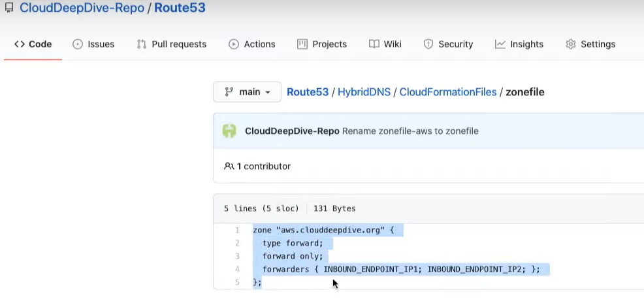Select line number 3

tap(237, 257)
